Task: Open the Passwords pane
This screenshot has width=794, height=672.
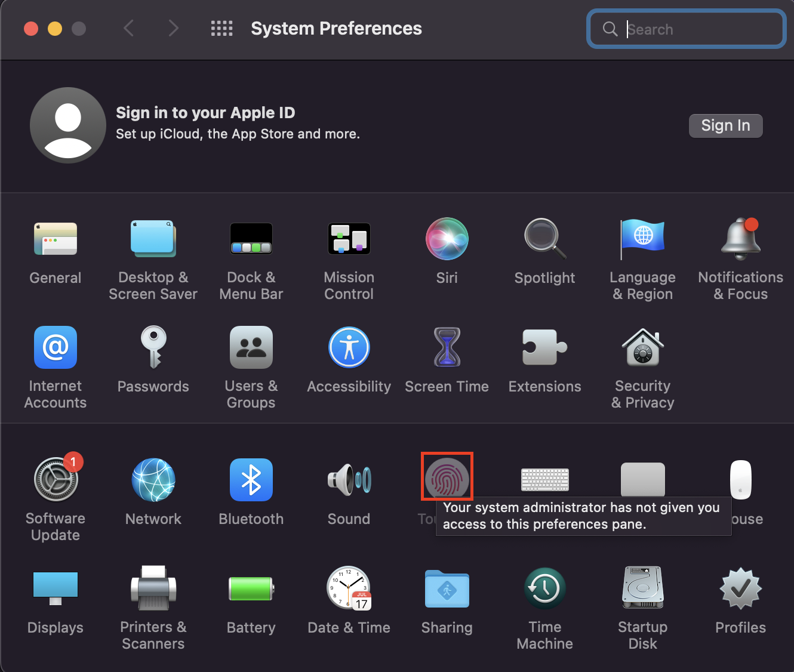Action: (153, 347)
